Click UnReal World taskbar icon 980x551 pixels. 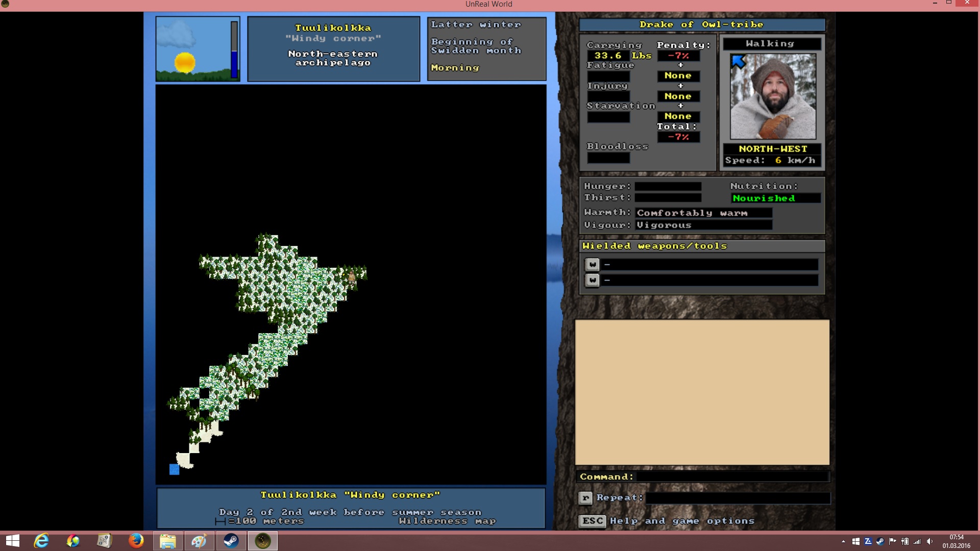[x=262, y=541]
